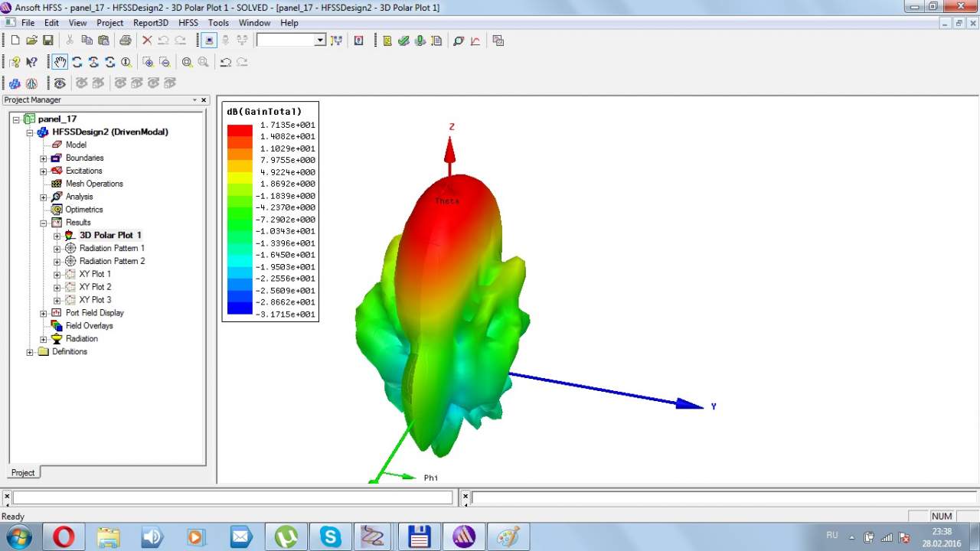Open Skype from the Windows taskbar
This screenshot has width=980, height=551.
331,536
